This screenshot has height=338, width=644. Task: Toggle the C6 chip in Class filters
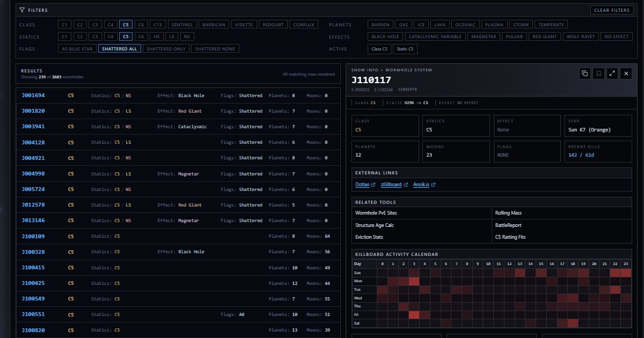pos(141,25)
